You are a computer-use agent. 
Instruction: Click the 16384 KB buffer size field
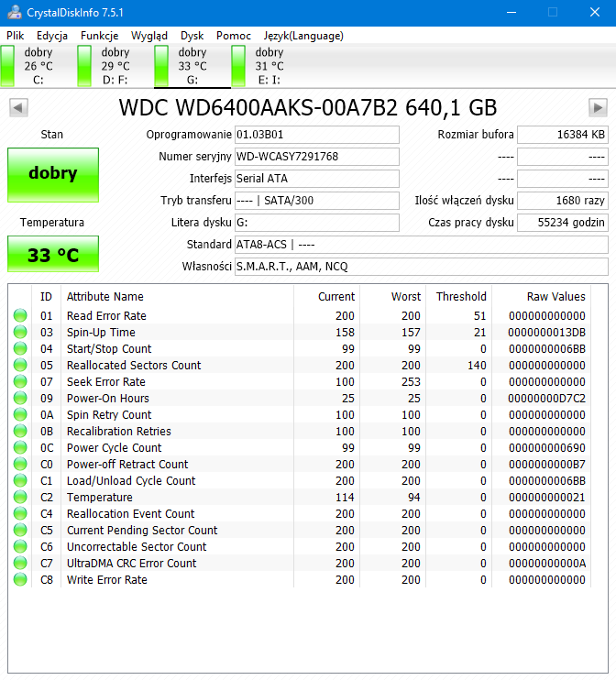coord(563,135)
